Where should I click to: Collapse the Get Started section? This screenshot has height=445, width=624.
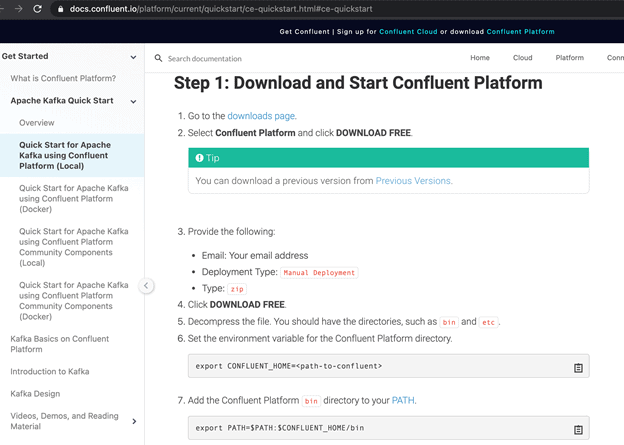click(134, 57)
